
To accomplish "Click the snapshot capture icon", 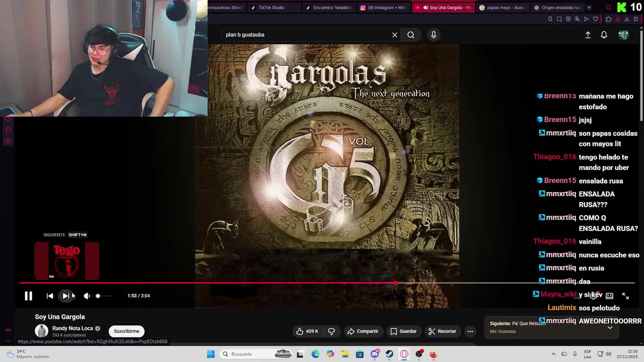I will click(559, 19).
